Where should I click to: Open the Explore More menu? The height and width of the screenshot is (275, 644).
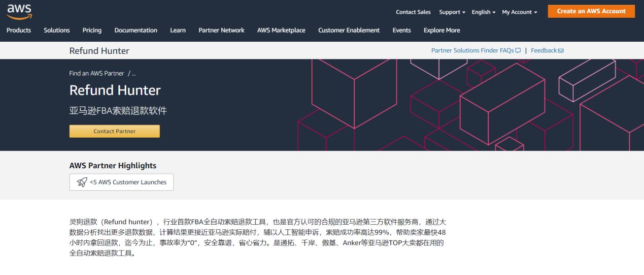pos(442,30)
